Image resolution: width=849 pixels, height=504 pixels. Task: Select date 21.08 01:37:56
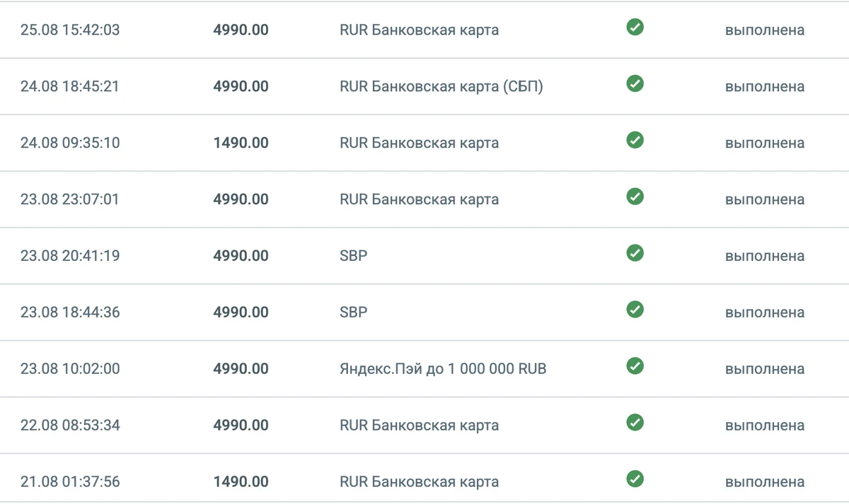coord(70,482)
